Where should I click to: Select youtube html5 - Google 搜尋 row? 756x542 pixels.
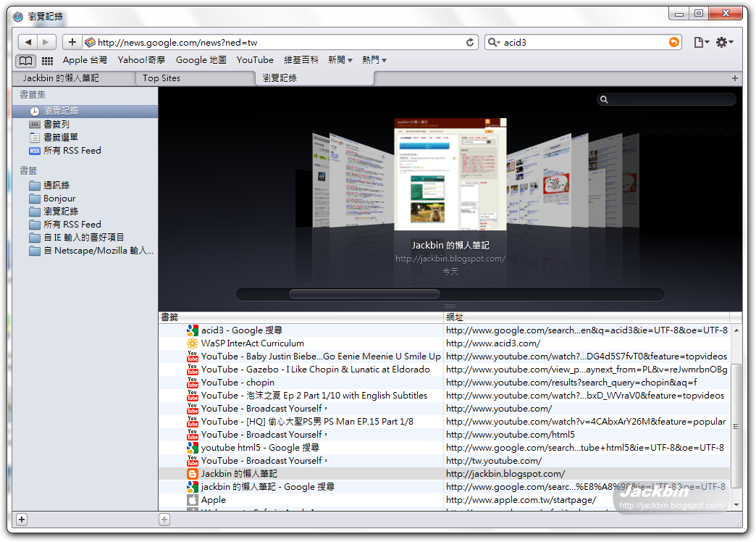pyautogui.click(x=444, y=447)
